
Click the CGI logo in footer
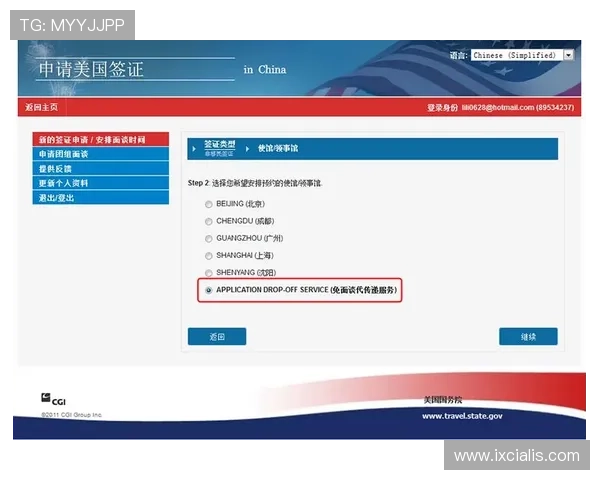pyautogui.click(x=53, y=399)
